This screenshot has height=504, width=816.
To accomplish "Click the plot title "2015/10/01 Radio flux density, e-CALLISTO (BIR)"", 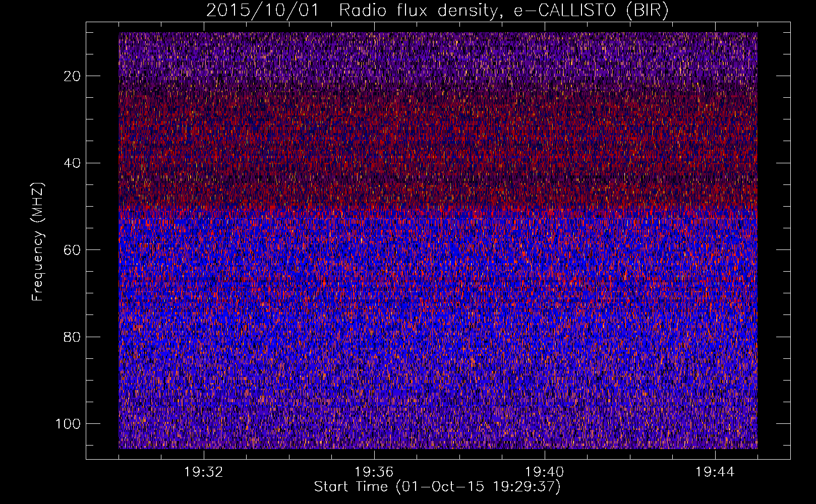I will [437, 11].
